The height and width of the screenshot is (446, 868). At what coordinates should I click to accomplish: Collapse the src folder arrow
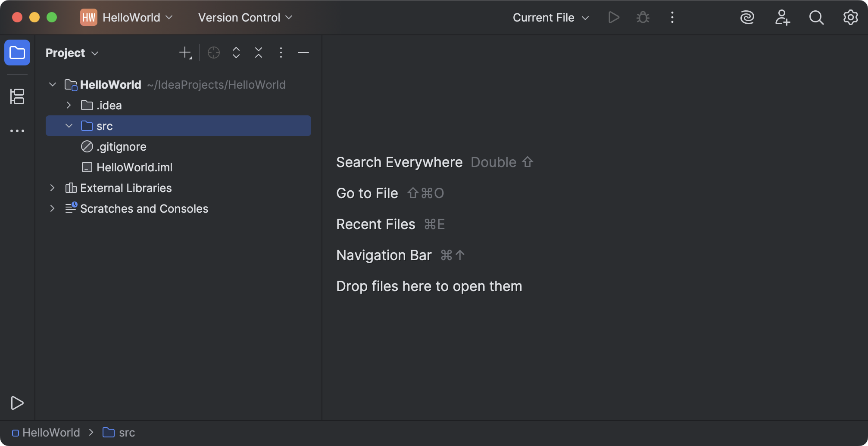(x=69, y=126)
